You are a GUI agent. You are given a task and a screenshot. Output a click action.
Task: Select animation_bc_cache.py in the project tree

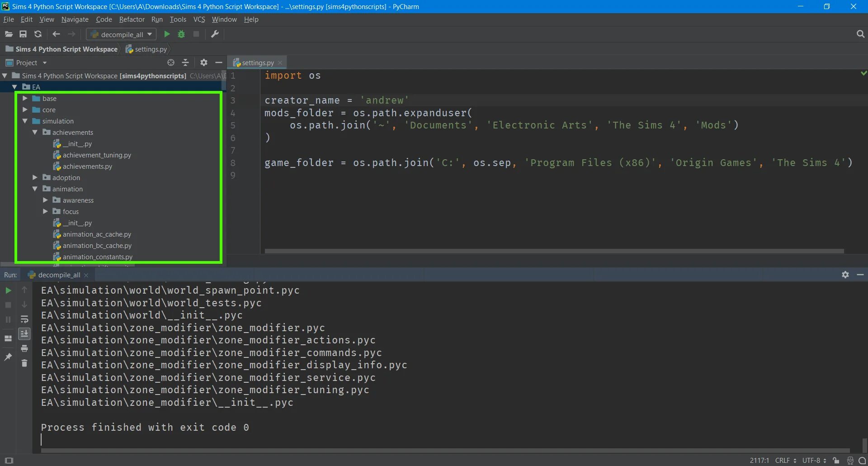click(x=97, y=245)
